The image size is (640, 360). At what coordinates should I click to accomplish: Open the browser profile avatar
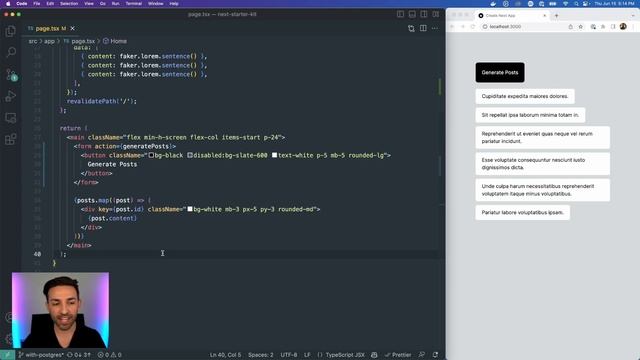[623, 27]
